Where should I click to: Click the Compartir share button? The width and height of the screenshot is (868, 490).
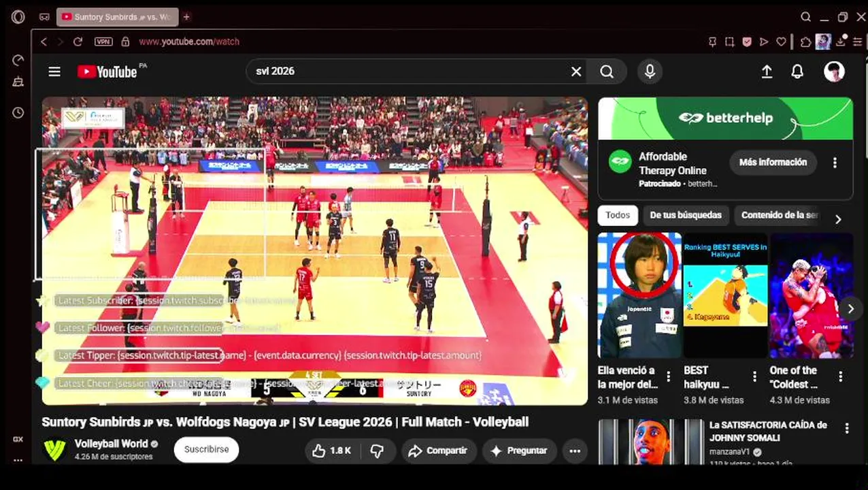click(438, 451)
